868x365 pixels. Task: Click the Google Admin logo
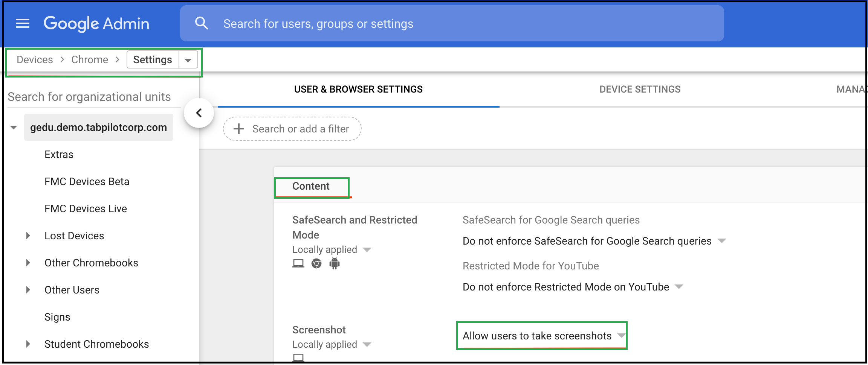(96, 24)
